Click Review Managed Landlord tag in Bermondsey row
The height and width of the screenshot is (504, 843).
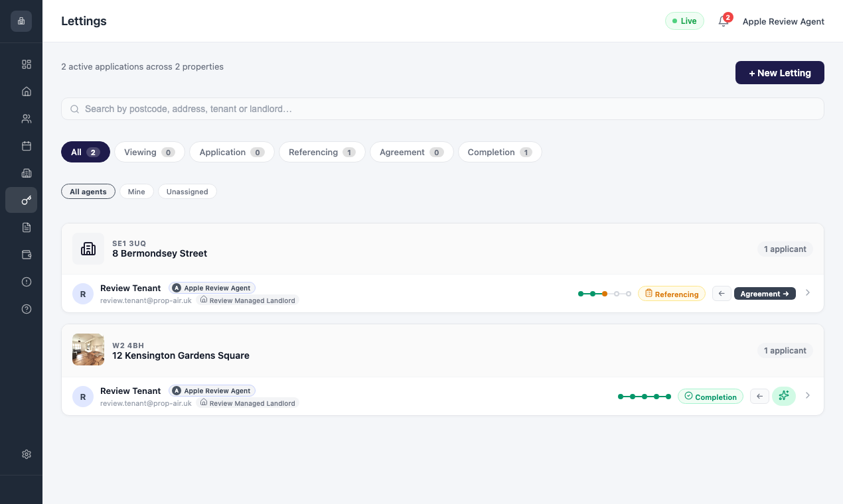tap(248, 300)
